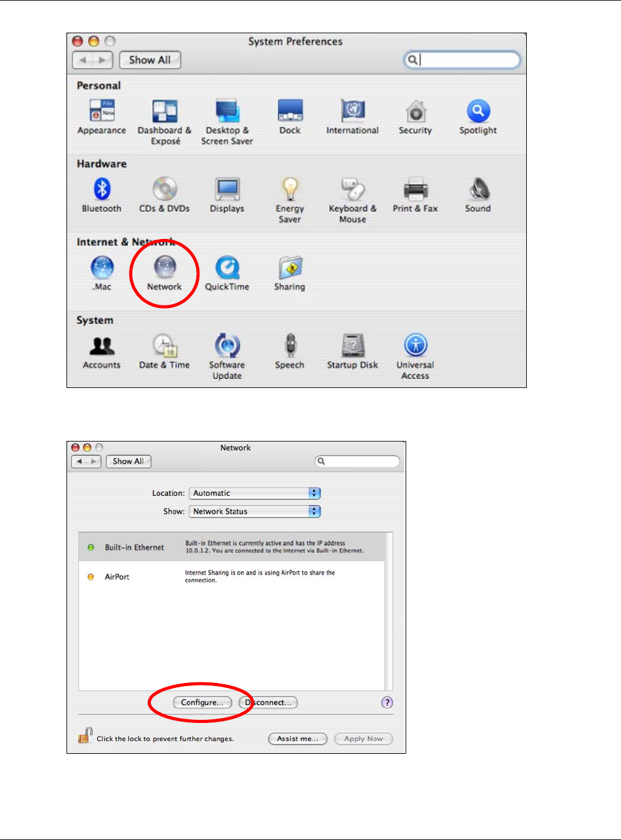This screenshot has width=621, height=840.
Task: Click Show All in System Preferences window
Action: tap(150, 60)
